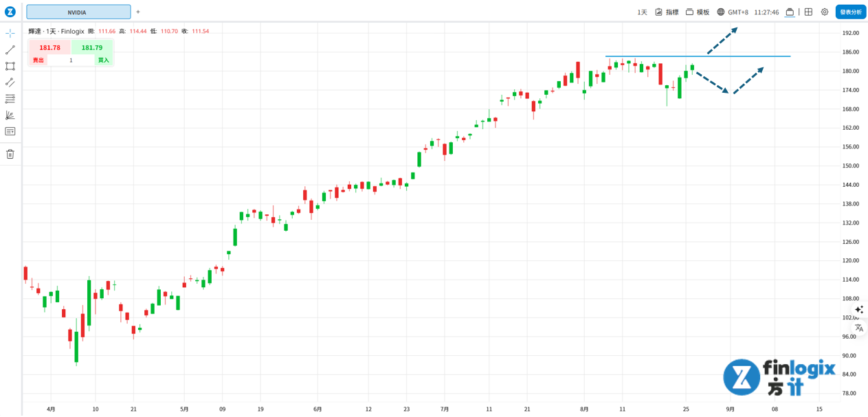This screenshot has width=868, height=417.
Task: Open the chart layout grid selector
Action: coord(808,12)
